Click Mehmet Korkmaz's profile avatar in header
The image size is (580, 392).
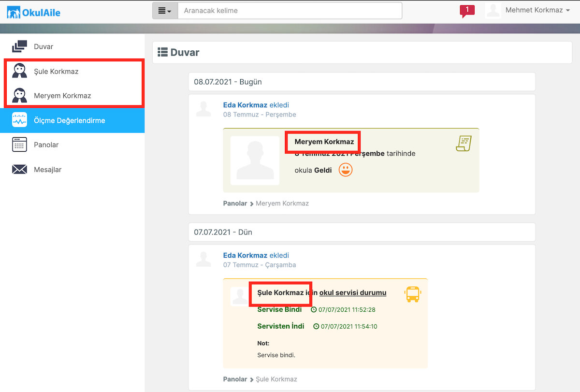[x=493, y=11]
